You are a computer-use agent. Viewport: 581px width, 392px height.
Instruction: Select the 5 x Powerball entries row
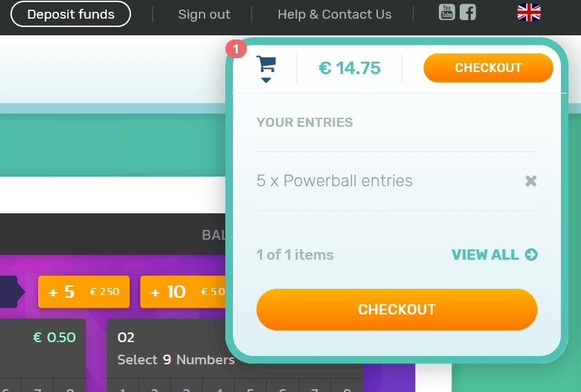[x=397, y=181]
